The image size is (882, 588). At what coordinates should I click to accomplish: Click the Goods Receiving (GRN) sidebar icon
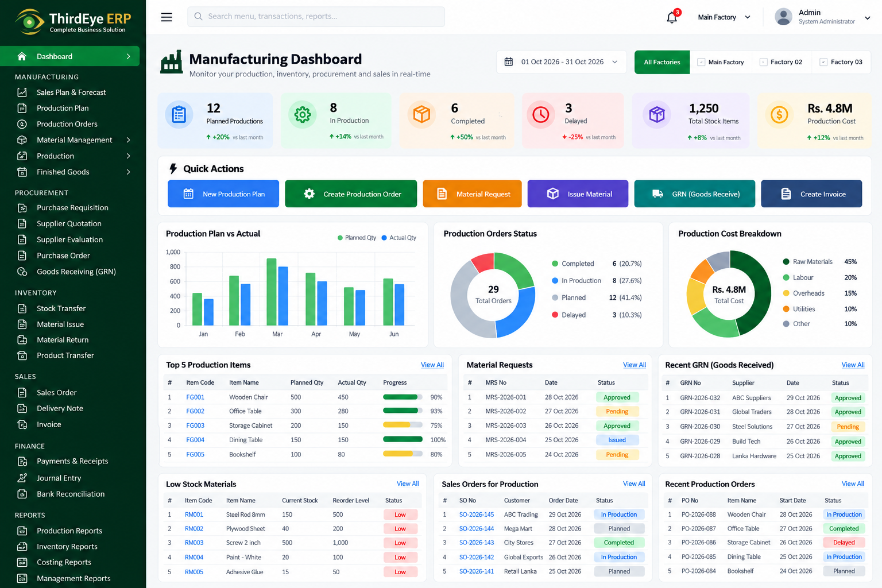[x=22, y=272]
